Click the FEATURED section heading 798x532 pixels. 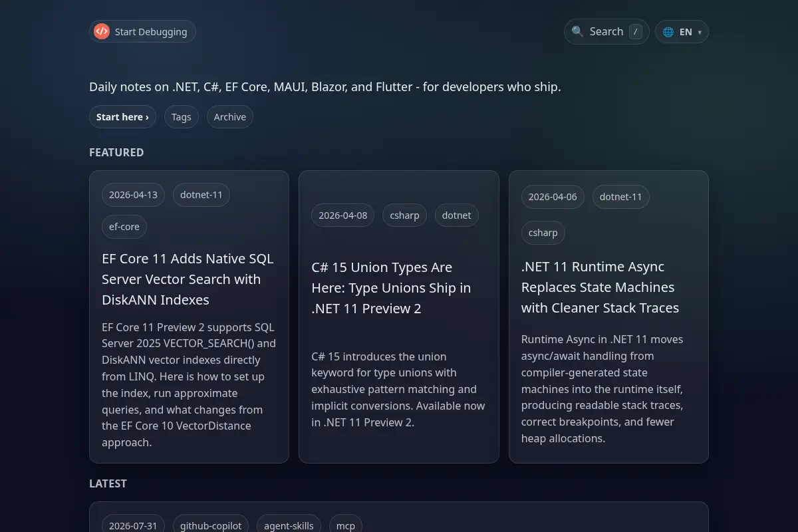pyautogui.click(x=116, y=152)
